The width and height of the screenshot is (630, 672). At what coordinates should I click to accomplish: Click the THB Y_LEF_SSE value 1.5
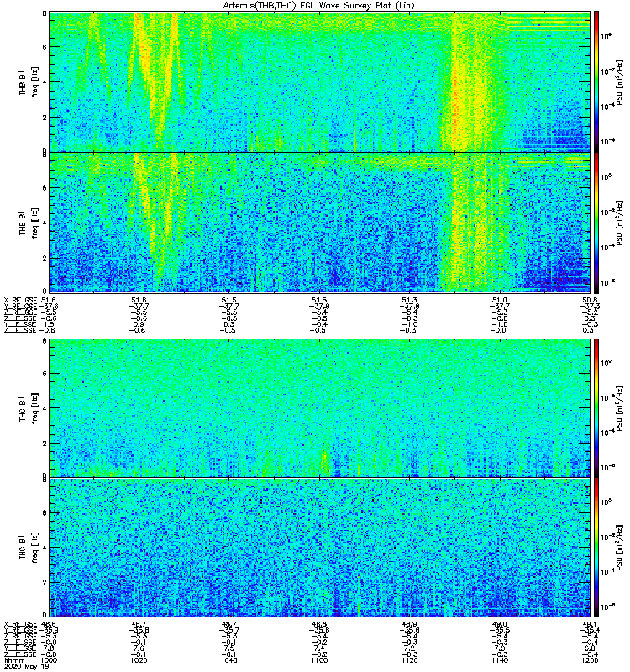(x=49, y=324)
